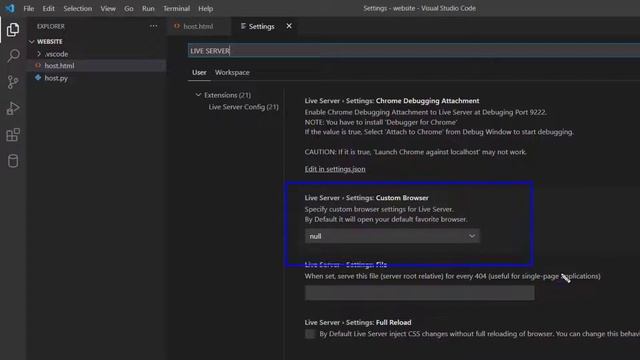The width and height of the screenshot is (640, 360).
Task: Open the Explorer view in activity bar
Action: click(13, 29)
